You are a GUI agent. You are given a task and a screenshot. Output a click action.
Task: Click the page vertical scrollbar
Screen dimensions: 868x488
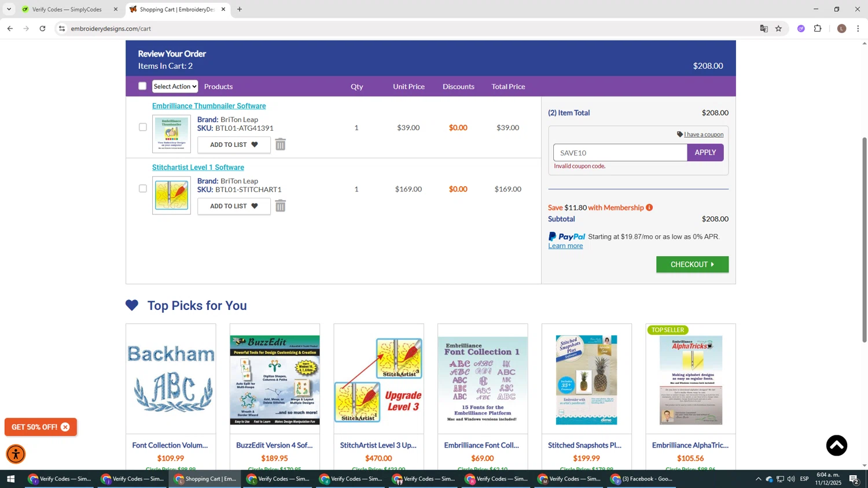pyautogui.click(x=865, y=240)
